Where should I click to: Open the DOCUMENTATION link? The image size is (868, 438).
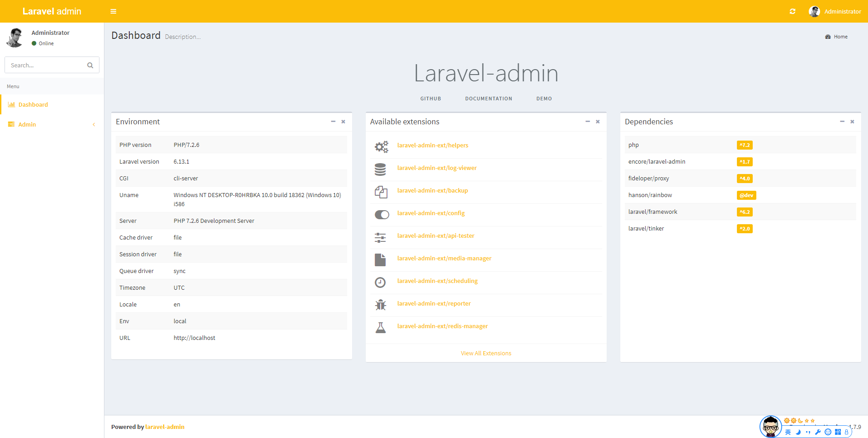tap(489, 99)
